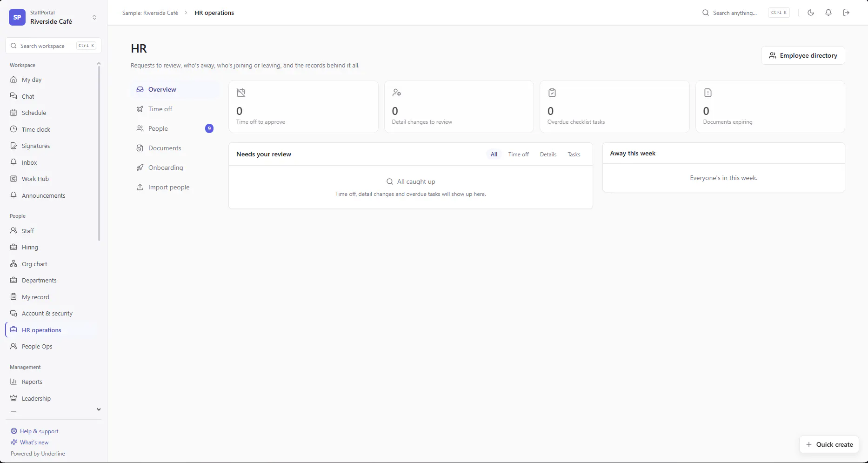The image size is (868, 463).
Task: Open the Help & support link
Action: click(x=35, y=431)
